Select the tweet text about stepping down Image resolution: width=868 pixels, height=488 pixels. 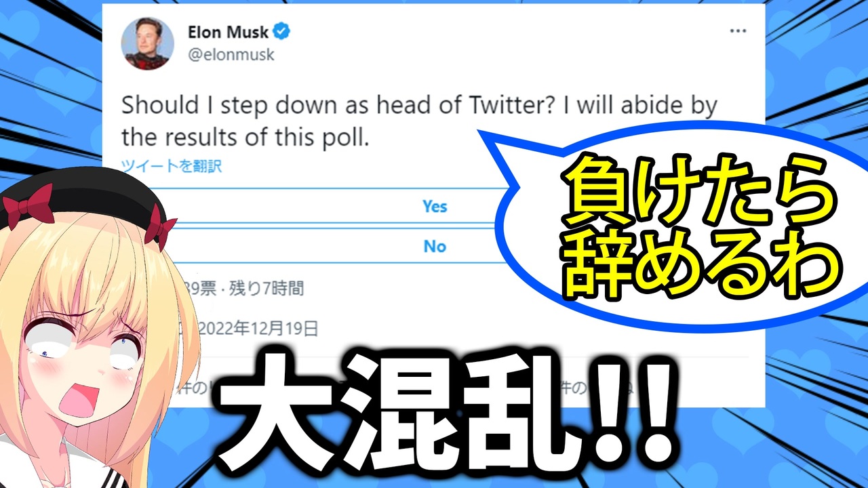(419, 121)
